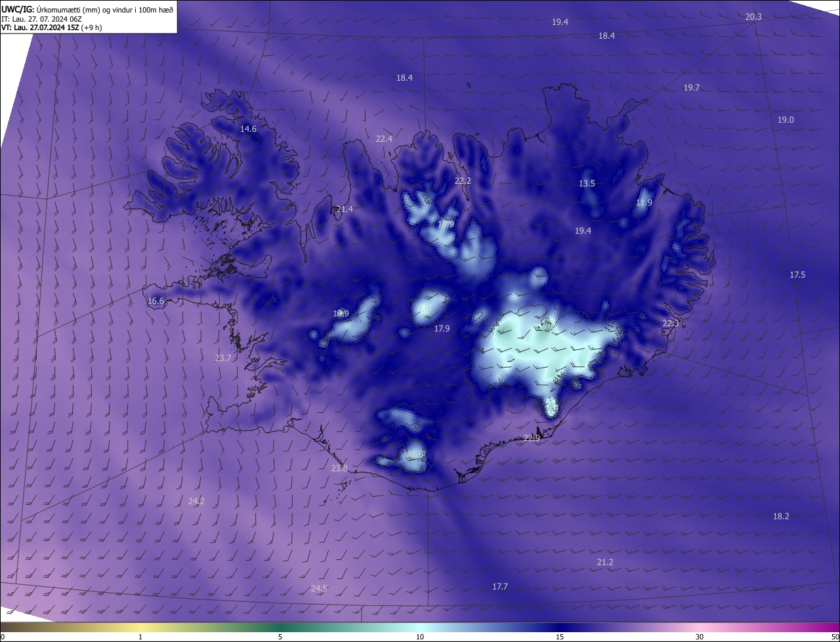Click the 0 tick on the colour scale
This screenshot has height=642, width=840.
click(x=3, y=637)
